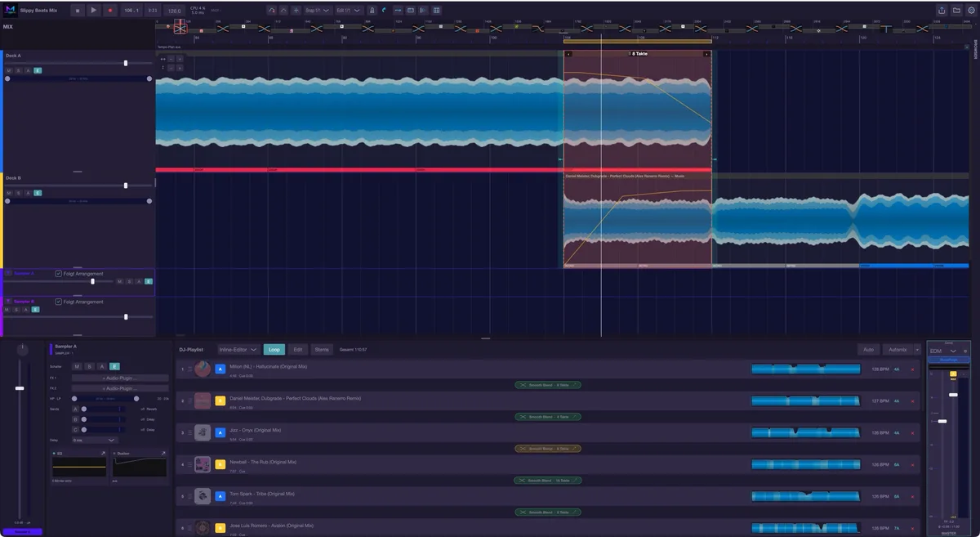Click the 126.0 tempo field in top bar
Screen dimensions: 980x537
tap(175, 11)
